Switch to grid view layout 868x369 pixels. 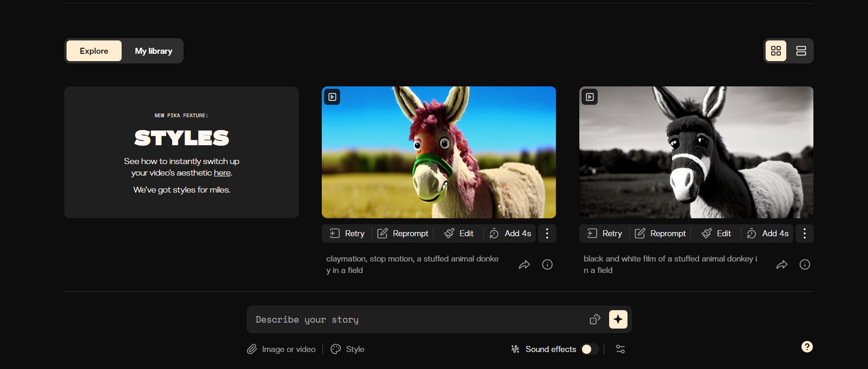tap(776, 51)
